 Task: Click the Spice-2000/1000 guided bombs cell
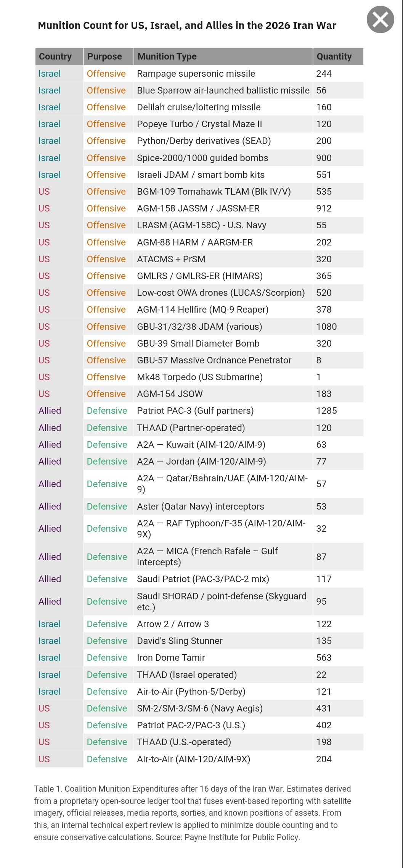pyautogui.click(x=202, y=158)
